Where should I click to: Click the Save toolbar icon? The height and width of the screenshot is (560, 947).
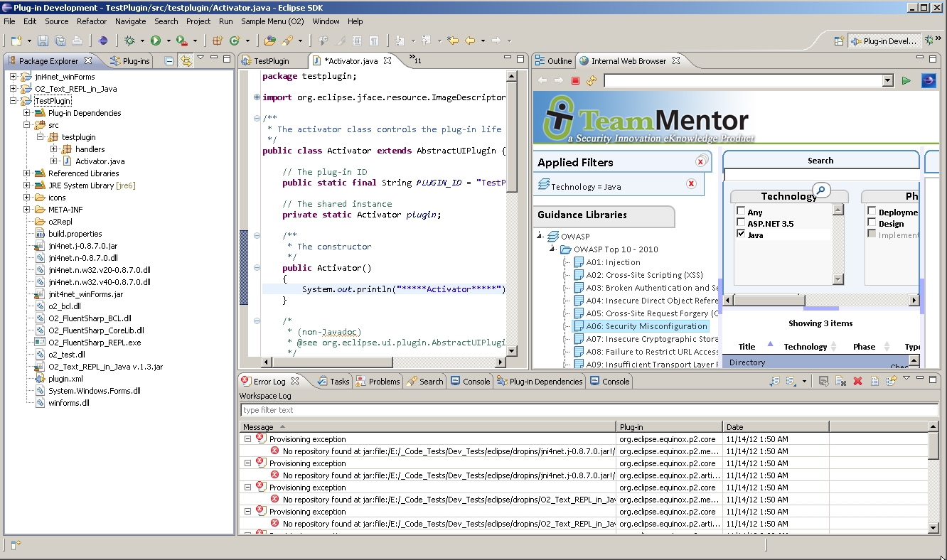pos(43,41)
